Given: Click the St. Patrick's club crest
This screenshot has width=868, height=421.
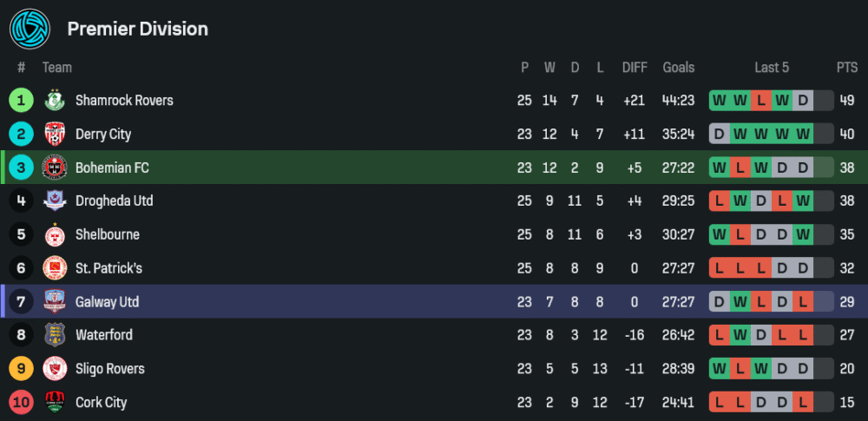Looking at the screenshot, I should click(x=55, y=268).
